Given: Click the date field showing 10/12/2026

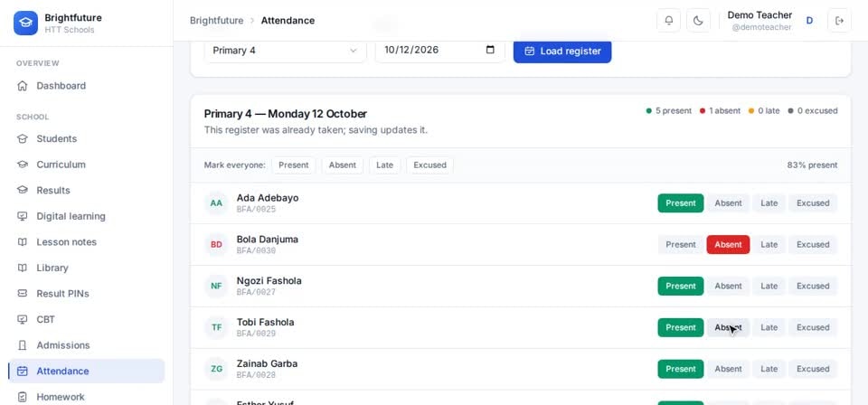Looking at the screenshot, I should coord(440,50).
